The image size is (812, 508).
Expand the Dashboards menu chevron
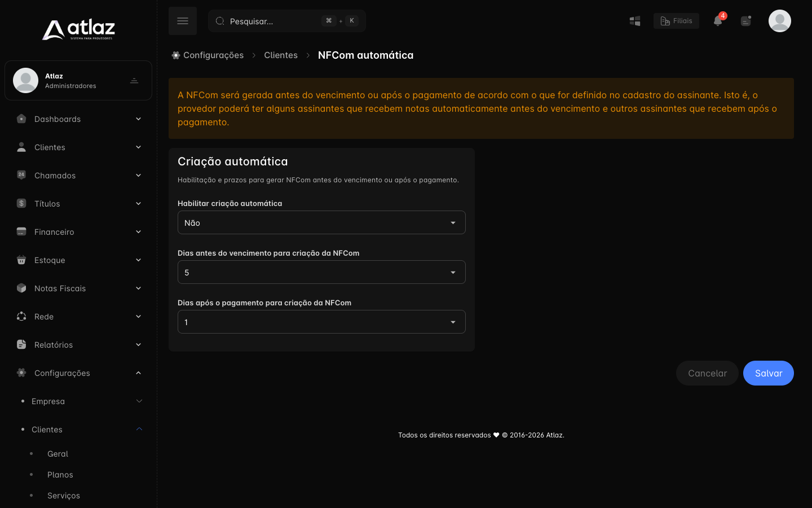coord(139,119)
